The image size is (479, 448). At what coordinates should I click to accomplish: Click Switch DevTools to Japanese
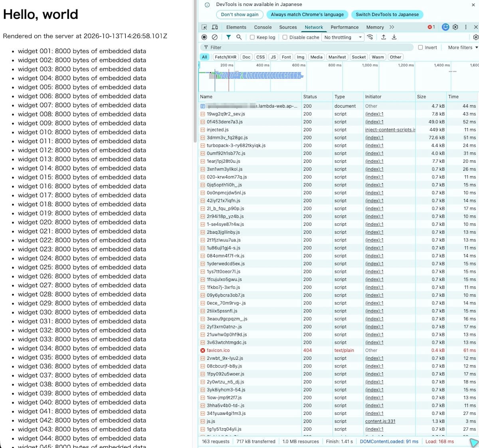(x=387, y=14)
